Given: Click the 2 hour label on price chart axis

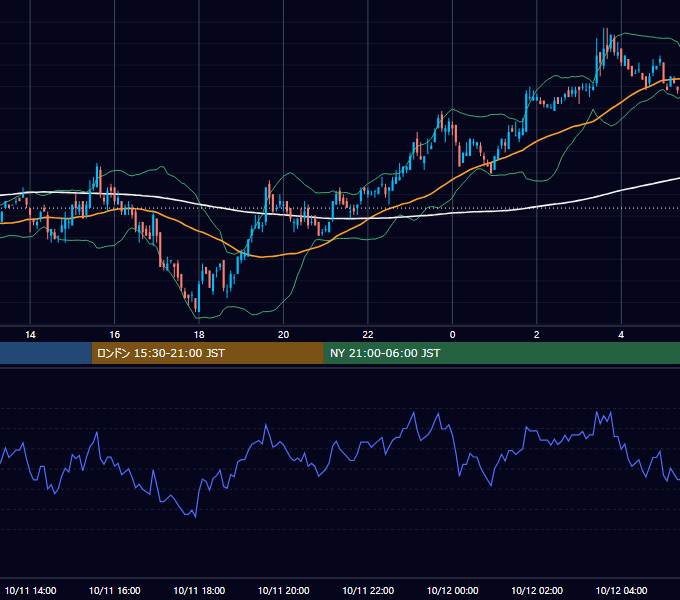Looking at the screenshot, I should click(x=536, y=335).
